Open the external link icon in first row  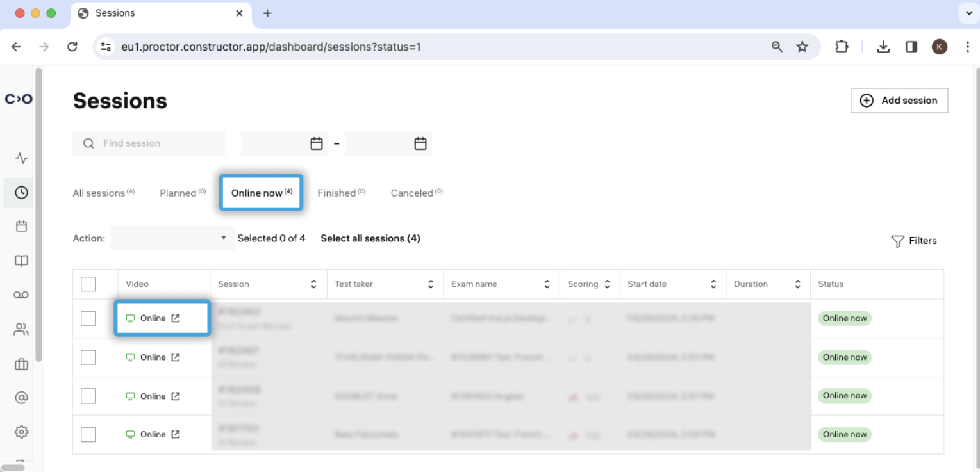click(176, 318)
